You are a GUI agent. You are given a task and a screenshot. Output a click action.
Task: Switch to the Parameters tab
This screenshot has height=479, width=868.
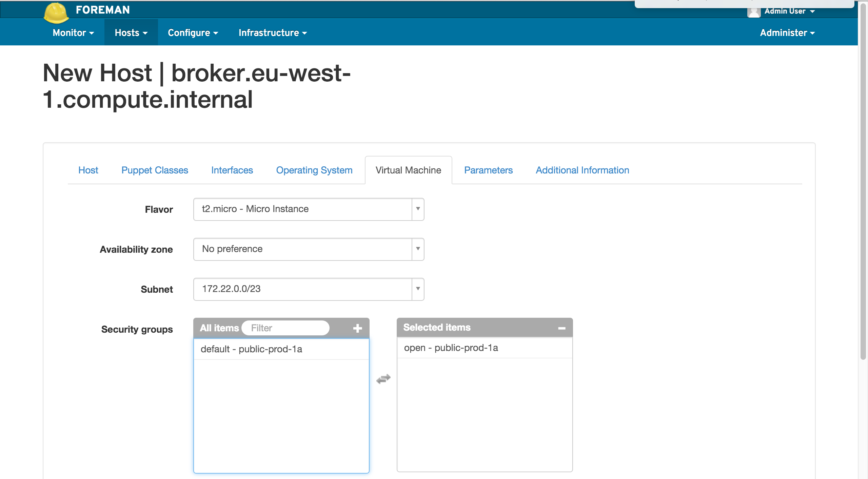click(488, 170)
